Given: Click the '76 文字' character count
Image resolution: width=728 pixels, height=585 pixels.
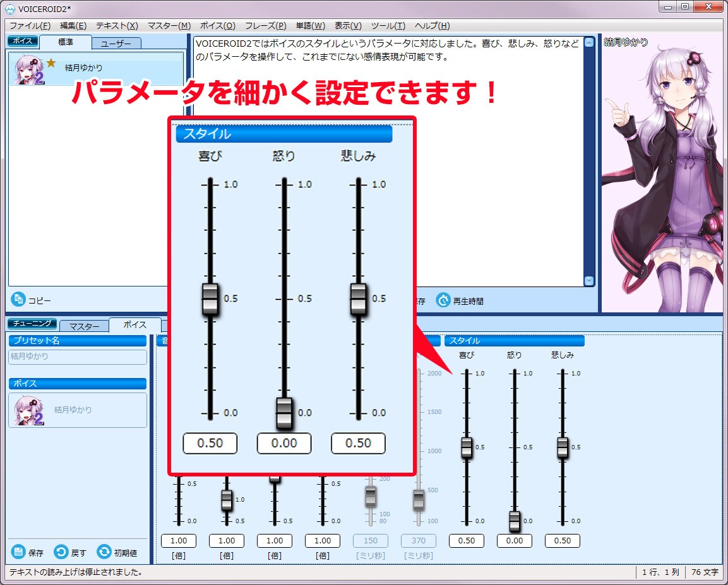Looking at the screenshot, I should 705,572.
